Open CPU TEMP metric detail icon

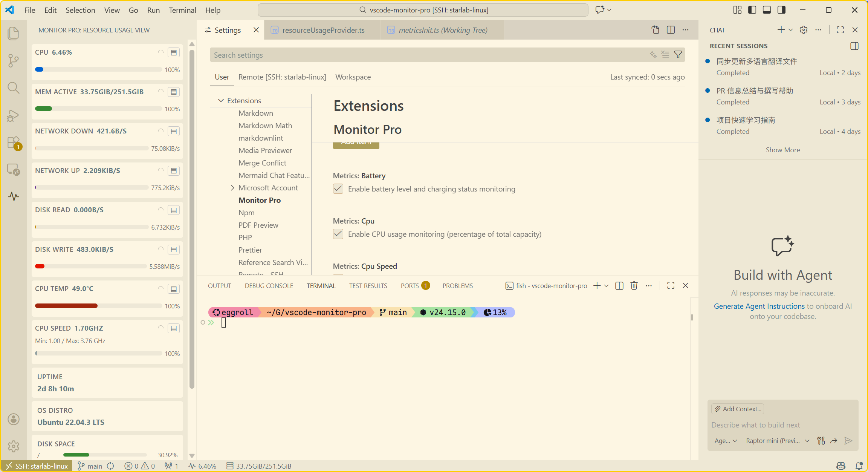174,289
